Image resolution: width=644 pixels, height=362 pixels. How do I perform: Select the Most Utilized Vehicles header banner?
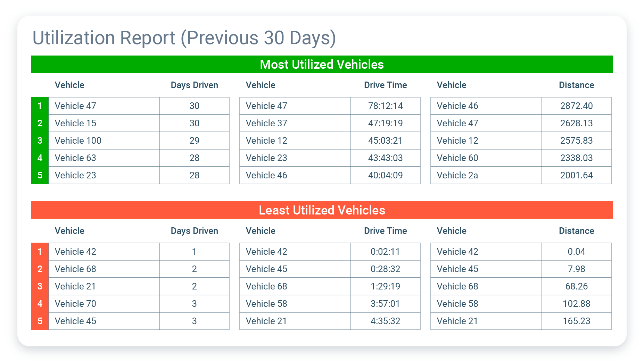point(322,65)
